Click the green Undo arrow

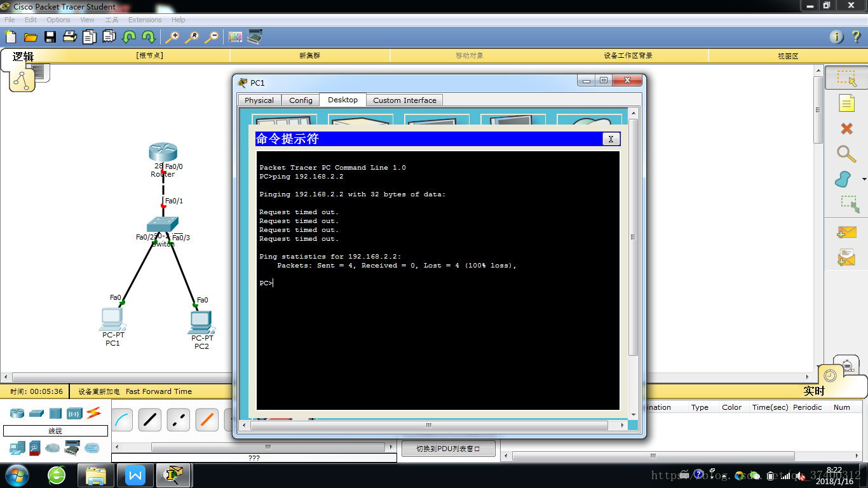tap(129, 37)
